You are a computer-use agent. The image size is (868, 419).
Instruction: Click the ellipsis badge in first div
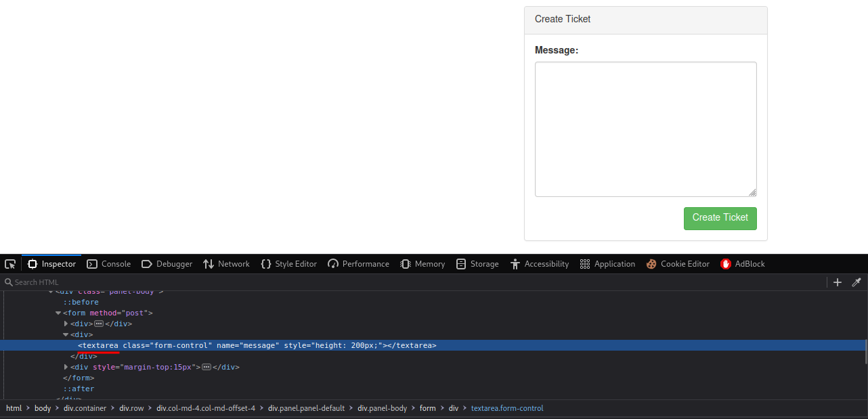click(x=98, y=324)
